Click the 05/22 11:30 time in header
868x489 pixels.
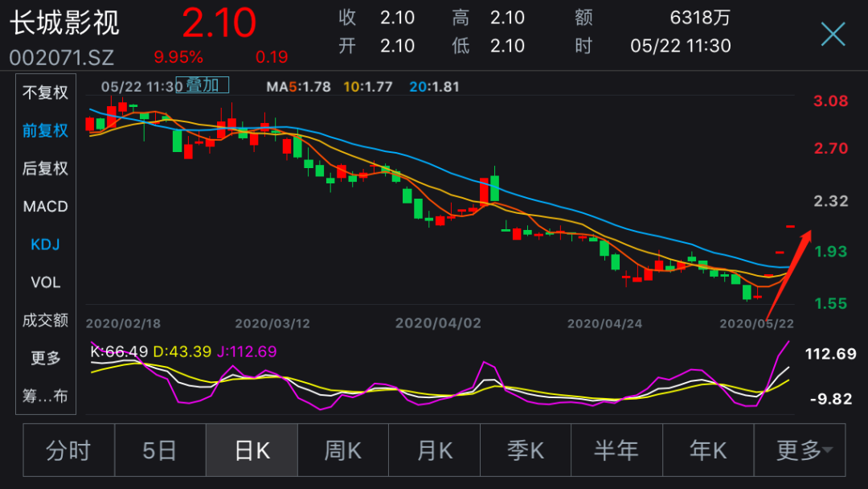(x=681, y=46)
